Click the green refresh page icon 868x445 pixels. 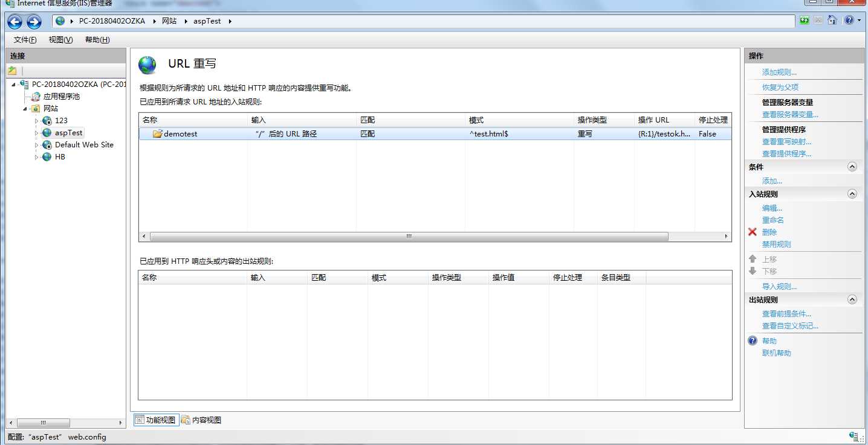point(804,21)
